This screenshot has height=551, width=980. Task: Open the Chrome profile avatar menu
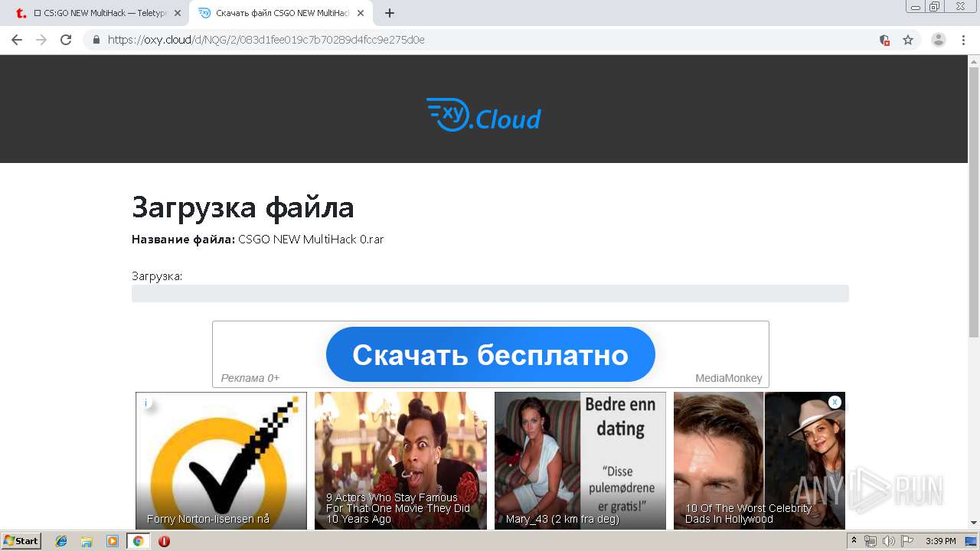click(x=939, y=40)
